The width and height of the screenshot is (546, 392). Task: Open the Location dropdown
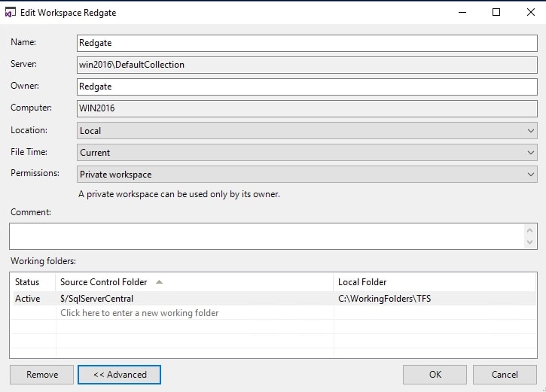click(x=307, y=130)
